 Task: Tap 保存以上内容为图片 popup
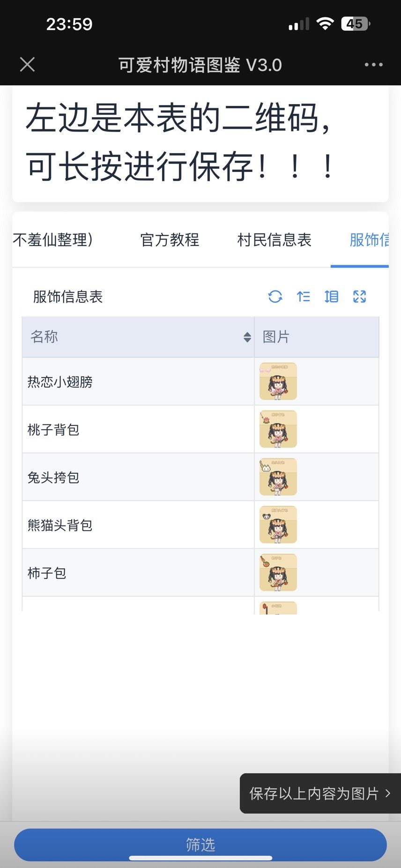pos(319,793)
